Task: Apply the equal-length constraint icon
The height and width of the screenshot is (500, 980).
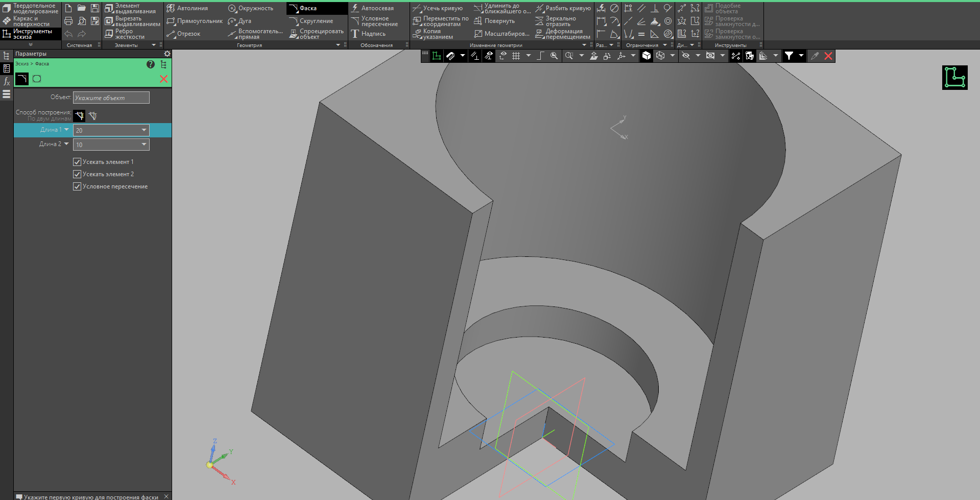Action: tap(641, 34)
